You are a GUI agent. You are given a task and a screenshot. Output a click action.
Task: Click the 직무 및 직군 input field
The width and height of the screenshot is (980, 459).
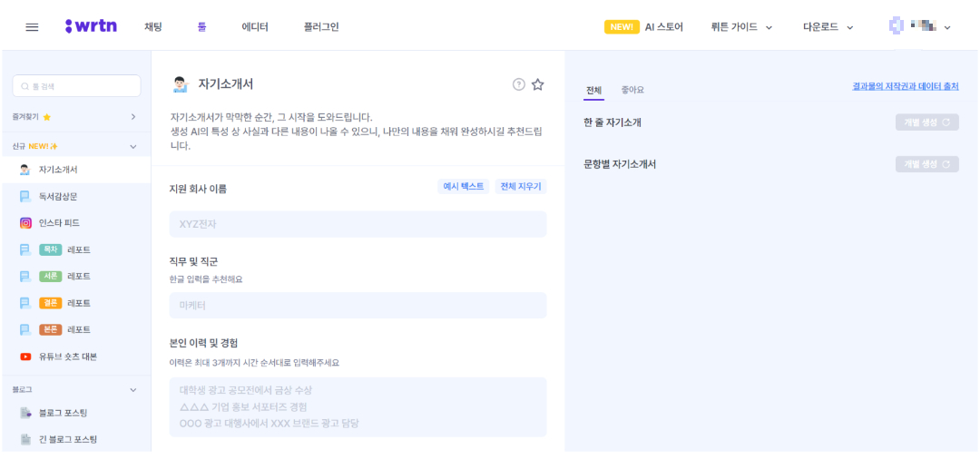(x=358, y=306)
